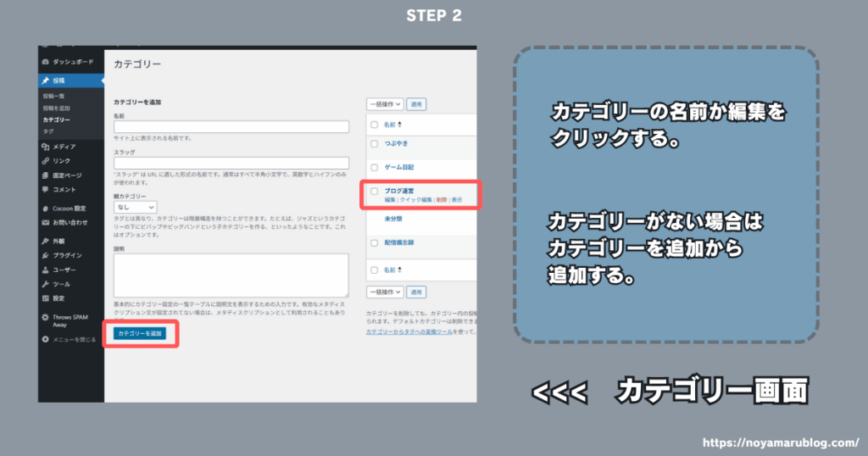Open the 親カテゴリー dropdown showing なし
Image resolution: width=868 pixels, height=456 pixels.
click(x=136, y=207)
